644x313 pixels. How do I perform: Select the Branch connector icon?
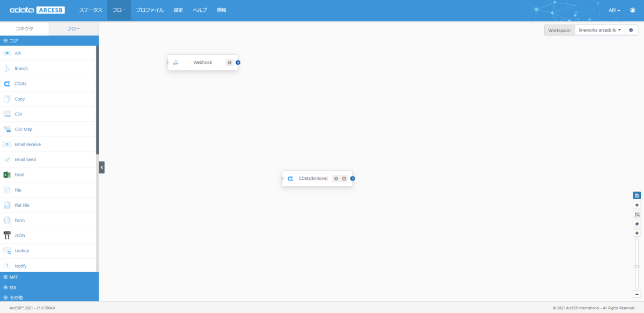point(7,68)
